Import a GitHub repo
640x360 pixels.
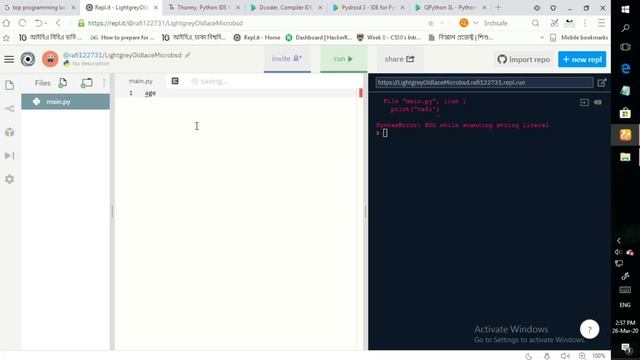523,59
